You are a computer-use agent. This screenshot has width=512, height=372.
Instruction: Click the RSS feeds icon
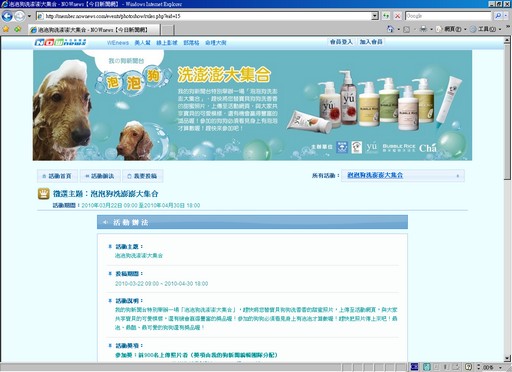point(406,29)
